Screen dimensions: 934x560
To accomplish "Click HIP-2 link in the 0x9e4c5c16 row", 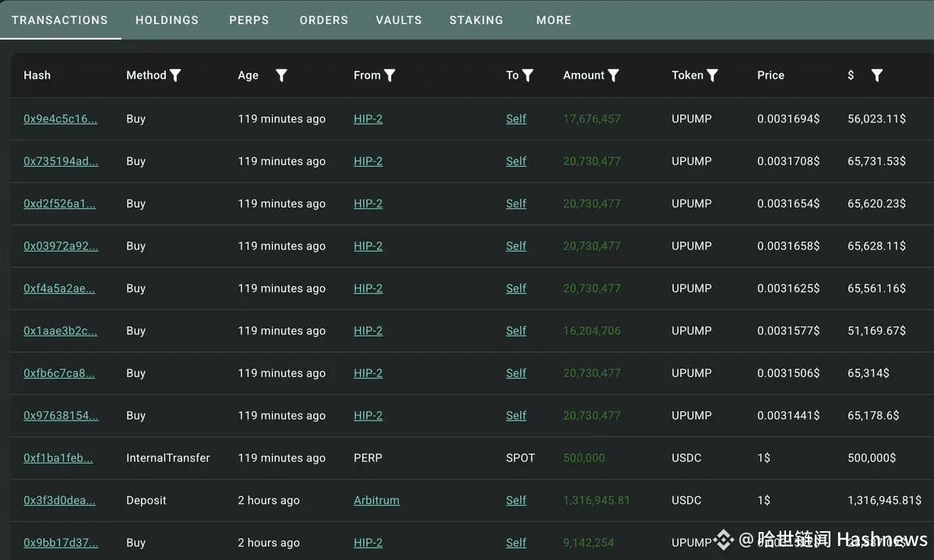I will tap(368, 118).
